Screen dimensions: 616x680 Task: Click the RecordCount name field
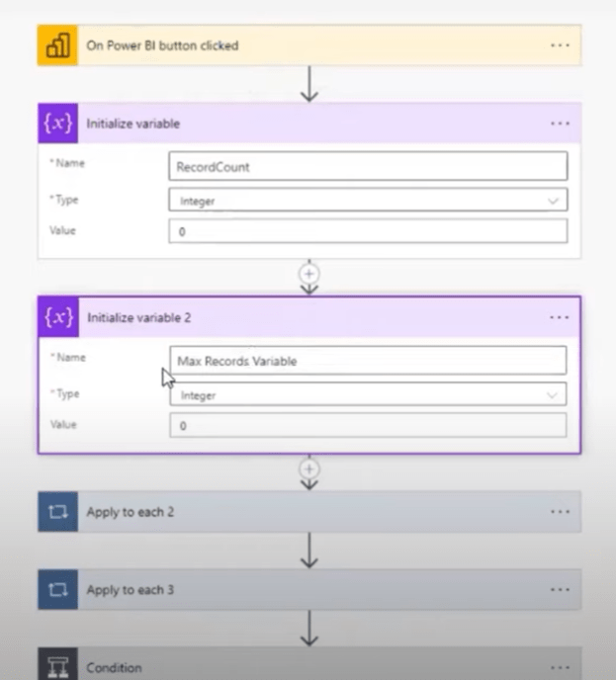(x=368, y=166)
